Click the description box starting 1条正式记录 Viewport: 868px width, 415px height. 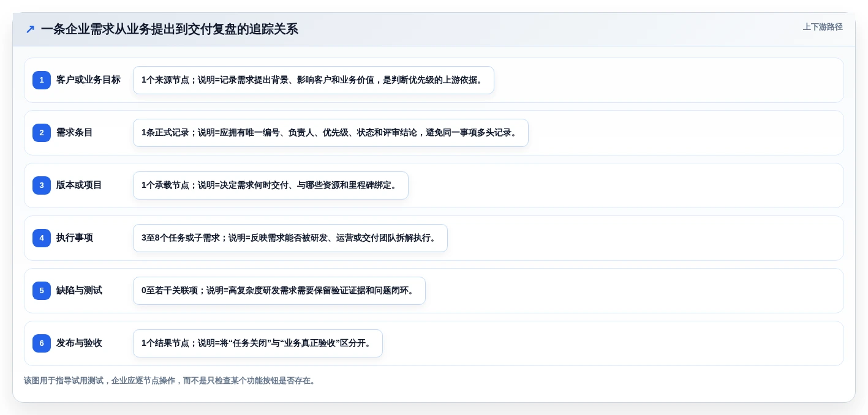[x=331, y=133]
